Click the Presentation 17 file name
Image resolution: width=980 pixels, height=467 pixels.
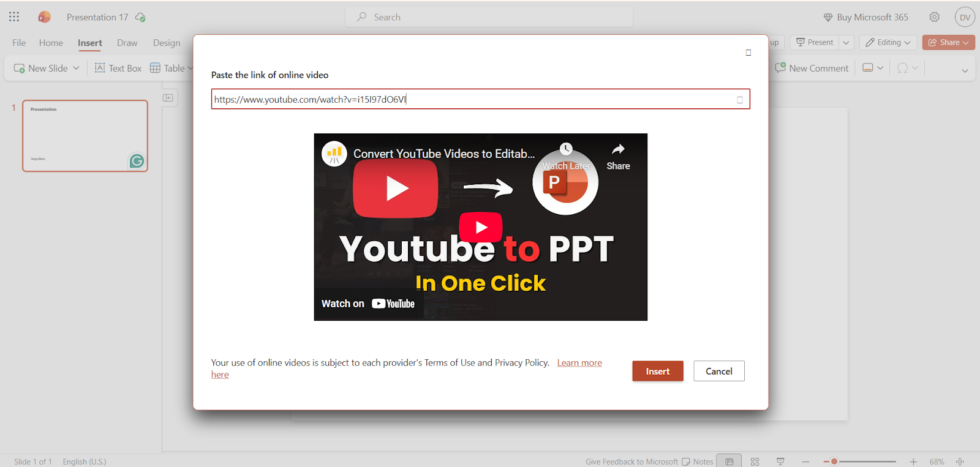[x=97, y=17]
